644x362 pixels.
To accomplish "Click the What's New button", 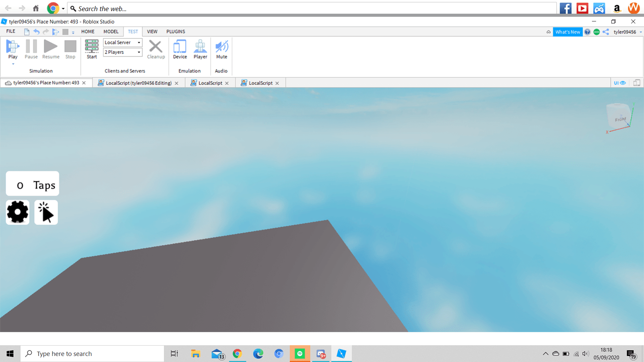I will (x=567, y=32).
